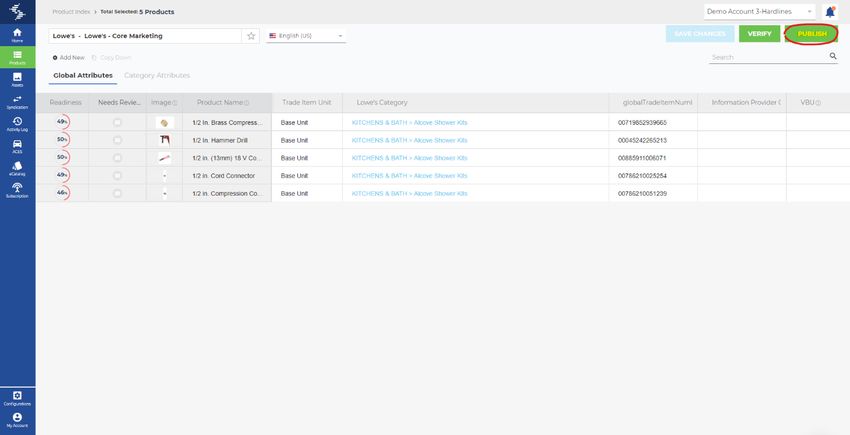Open the Hammer Drill product thumbnail
Viewport: 850px width, 435px height.
point(165,140)
